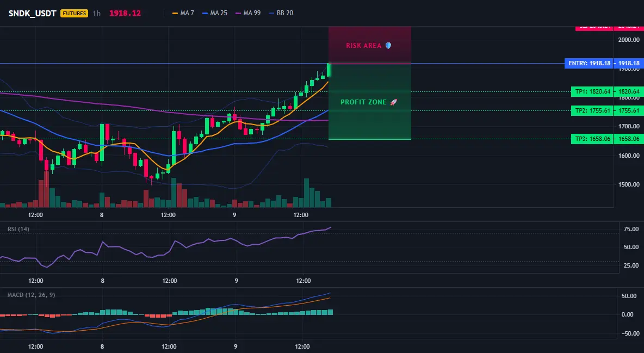Click the 1600.00 price axis value
Viewport: 644px width, 353px height.
(629, 156)
